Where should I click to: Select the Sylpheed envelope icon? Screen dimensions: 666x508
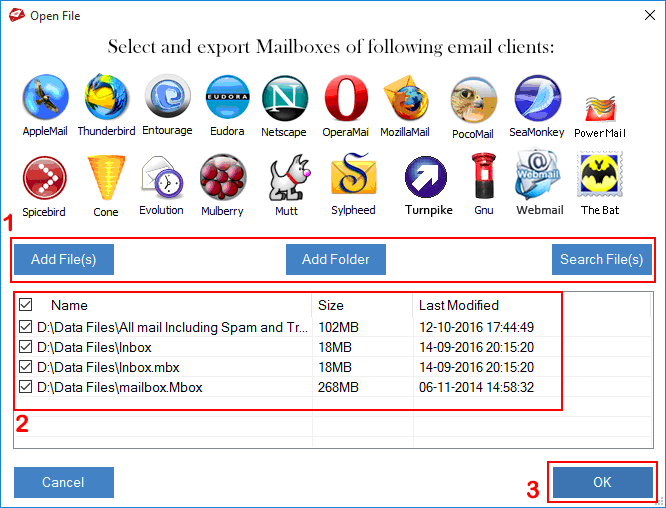click(353, 175)
